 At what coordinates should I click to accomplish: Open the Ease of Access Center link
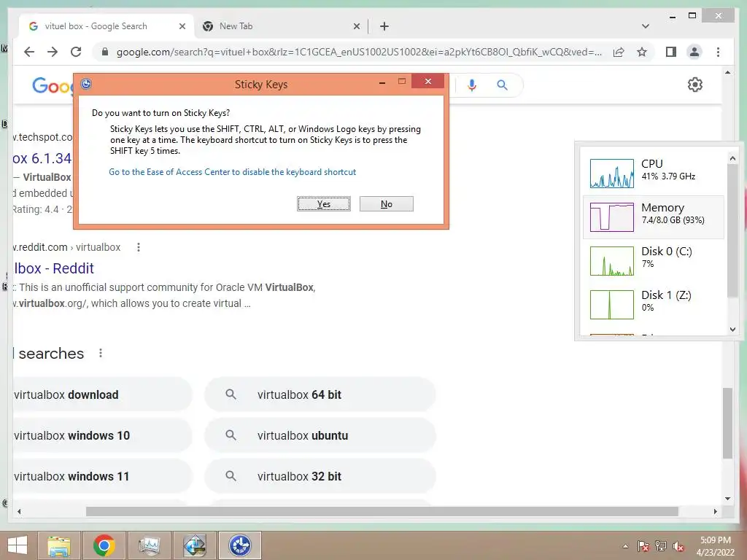click(x=233, y=172)
